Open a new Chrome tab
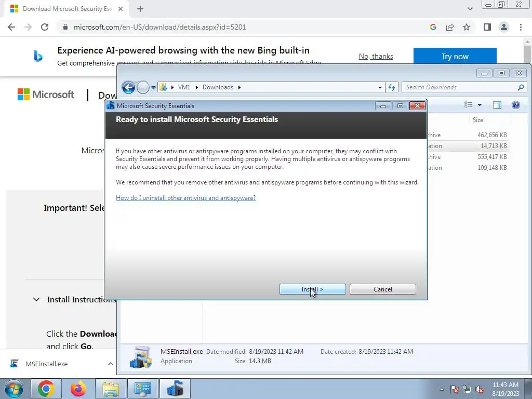This screenshot has width=532, height=399. pyautogui.click(x=140, y=9)
